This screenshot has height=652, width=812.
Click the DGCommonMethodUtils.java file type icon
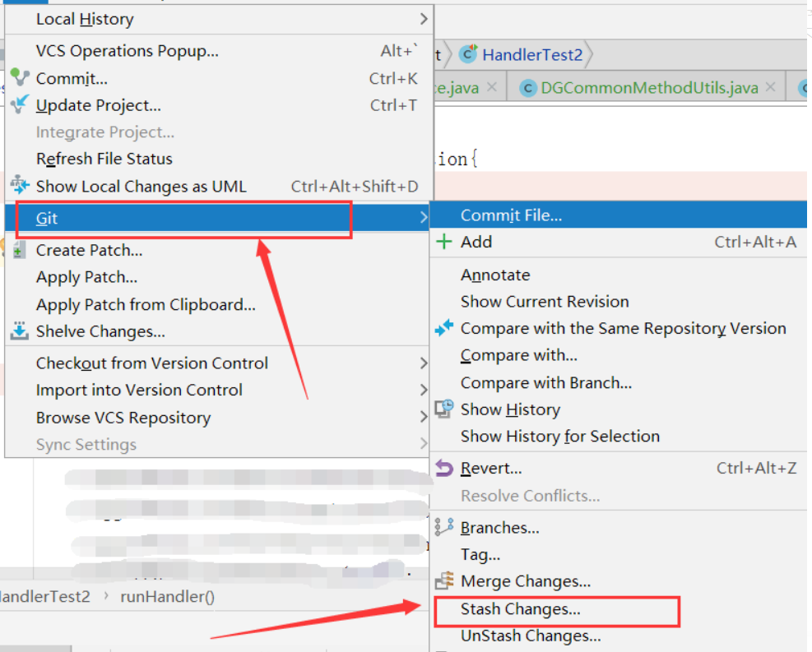pos(527,89)
